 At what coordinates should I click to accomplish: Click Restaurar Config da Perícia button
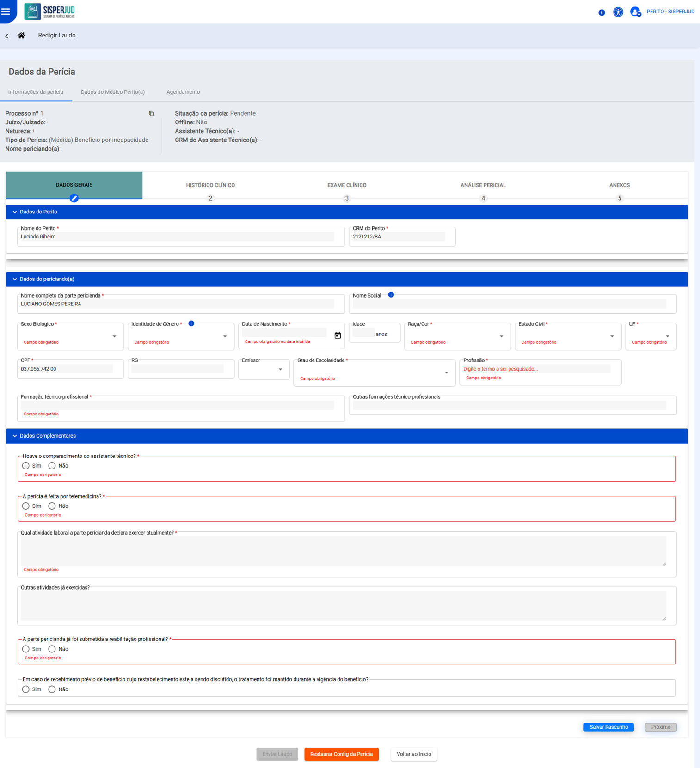(x=341, y=754)
